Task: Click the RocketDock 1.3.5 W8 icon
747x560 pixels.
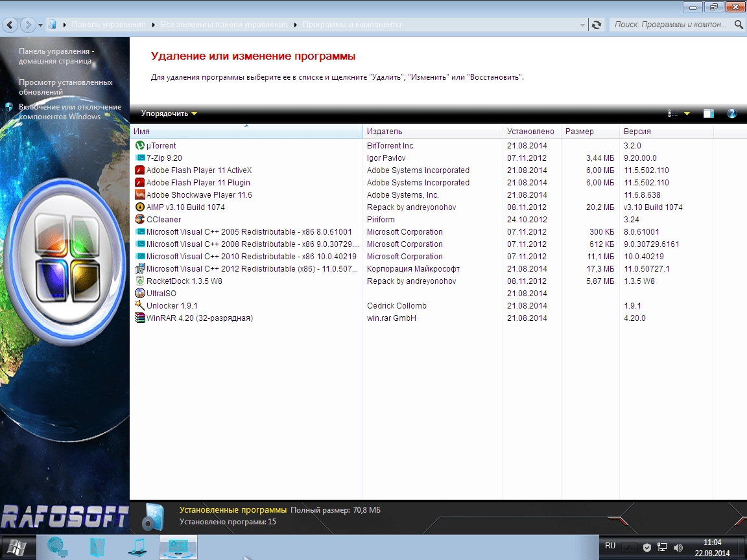Action: click(x=139, y=281)
